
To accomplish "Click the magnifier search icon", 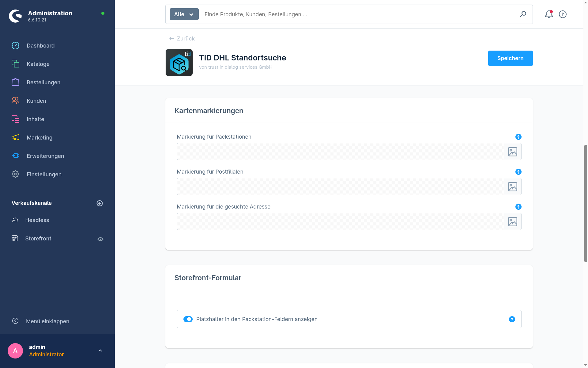I will pos(523,14).
